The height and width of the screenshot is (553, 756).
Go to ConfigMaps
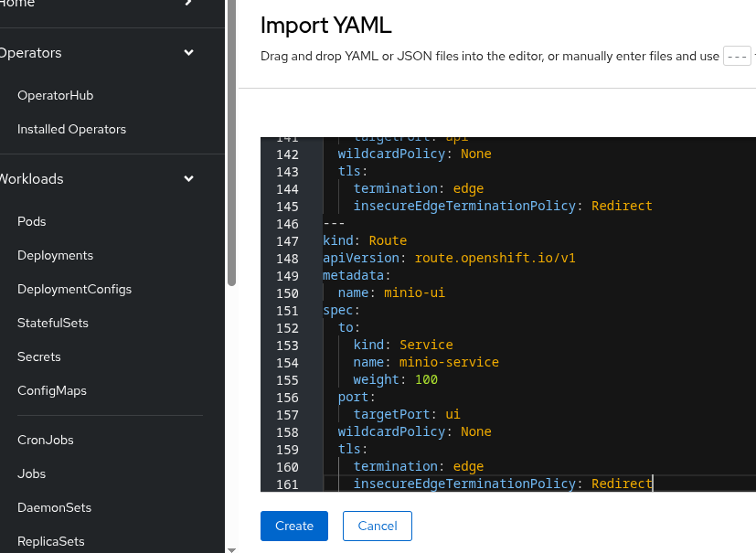(x=52, y=390)
